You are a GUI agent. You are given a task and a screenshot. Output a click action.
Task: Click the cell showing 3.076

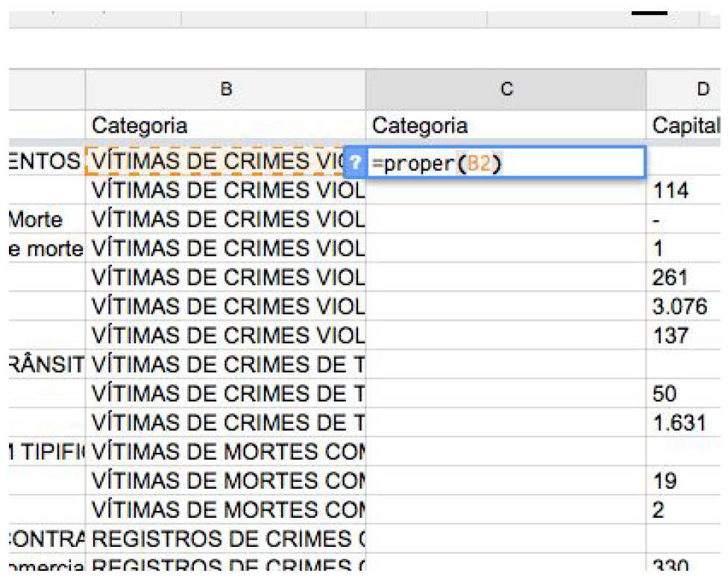pyautogui.click(x=686, y=307)
